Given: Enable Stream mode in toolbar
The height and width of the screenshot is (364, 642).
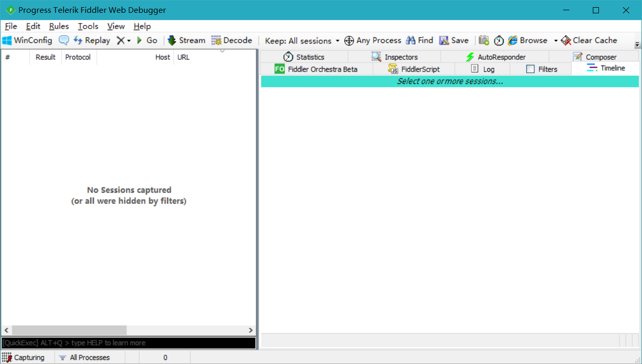Looking at the screenshot, I should (187, 40).
